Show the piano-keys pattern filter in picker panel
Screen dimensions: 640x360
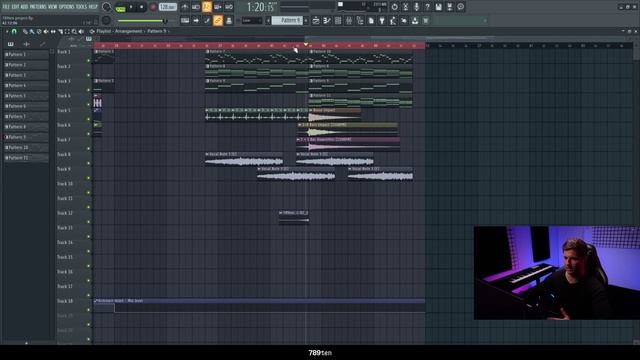tap(11, 44)
